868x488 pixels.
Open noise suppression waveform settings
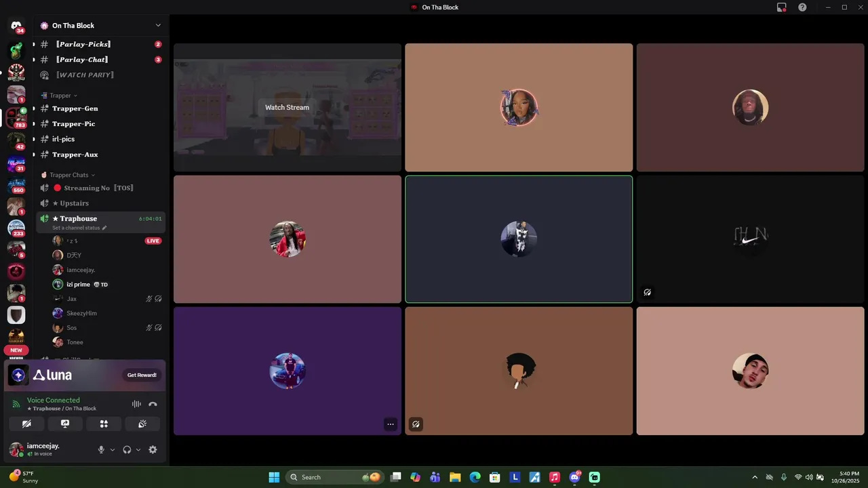(x=136, y=404)
